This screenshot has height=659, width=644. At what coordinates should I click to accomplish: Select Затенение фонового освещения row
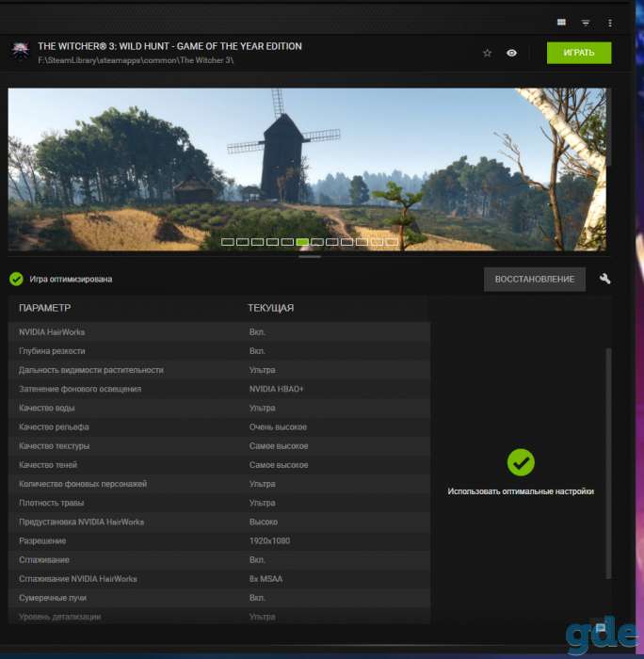(x=219, y=389)
